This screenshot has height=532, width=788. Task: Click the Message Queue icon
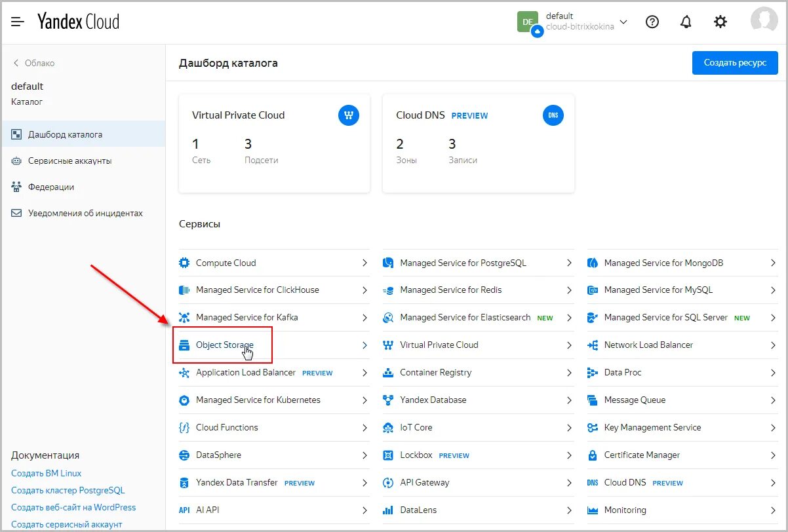(593, 400)
